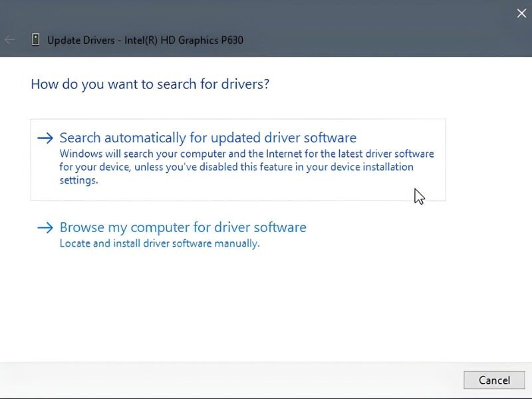Click the 'Update Drivers - Intel(R) HD Graphics P630' title
Viewport: 532px width, 399px height.
145,40
